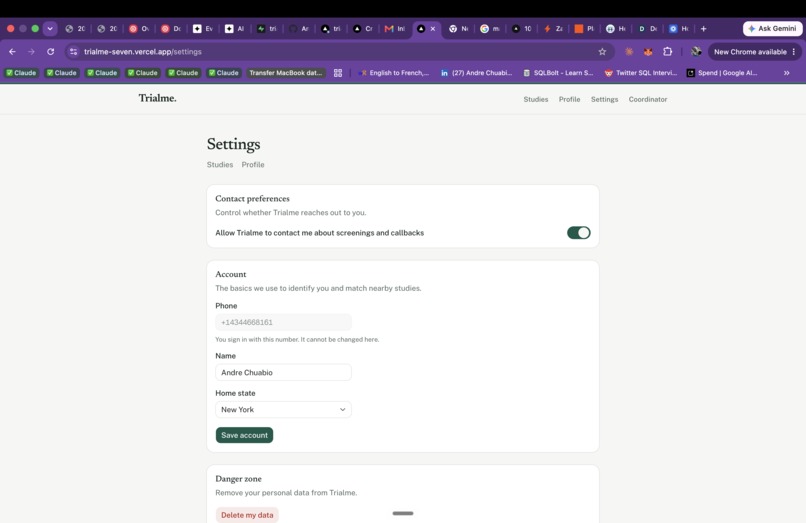This screenshot has width=806, height=523.
Task: Reload the page with the refresh icon
Action: (50, 51)
